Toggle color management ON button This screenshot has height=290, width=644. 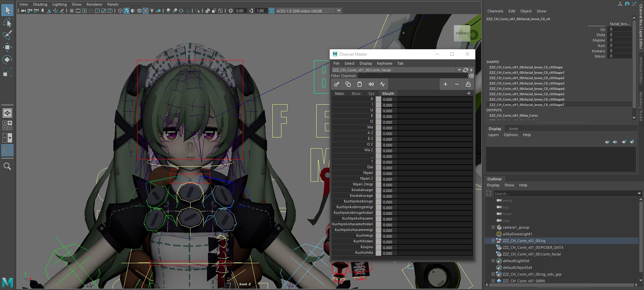point(272,11)
